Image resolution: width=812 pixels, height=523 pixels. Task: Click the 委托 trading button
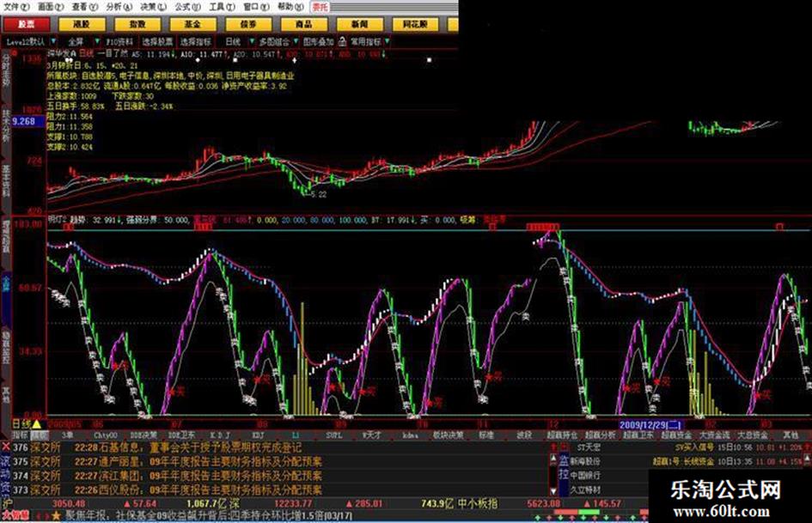click(x=320, y=7)
